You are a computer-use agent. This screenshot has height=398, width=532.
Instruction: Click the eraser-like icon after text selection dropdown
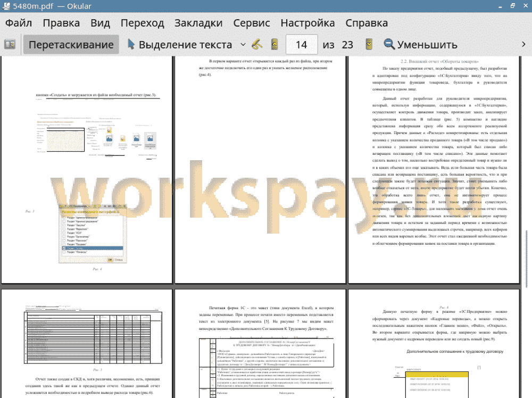click(257, 45)
